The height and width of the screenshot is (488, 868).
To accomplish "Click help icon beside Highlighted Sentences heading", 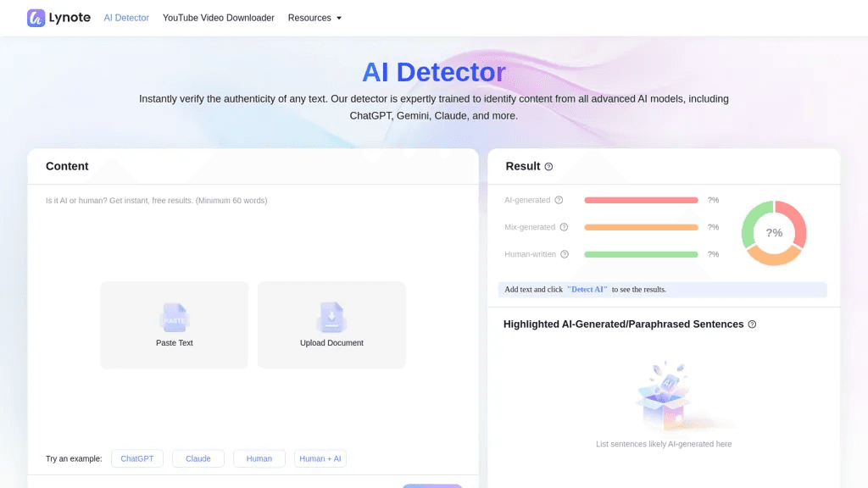I will pyautogui.click(x=752, y=324).
